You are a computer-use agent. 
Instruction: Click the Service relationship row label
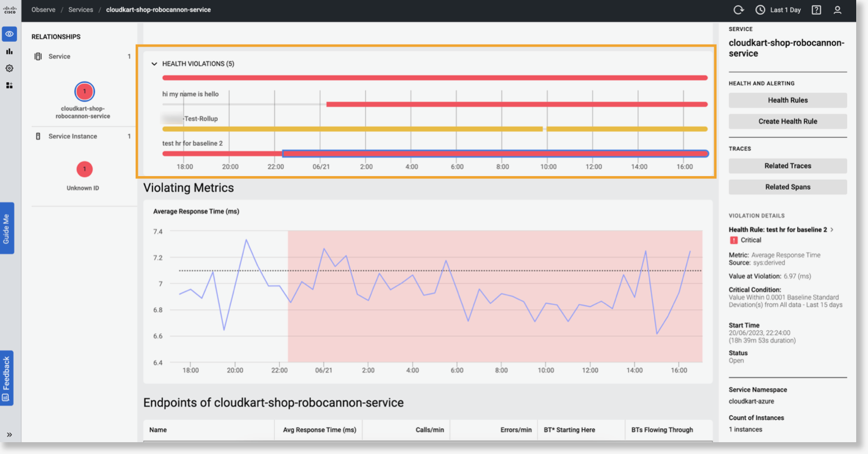point(59,56)
